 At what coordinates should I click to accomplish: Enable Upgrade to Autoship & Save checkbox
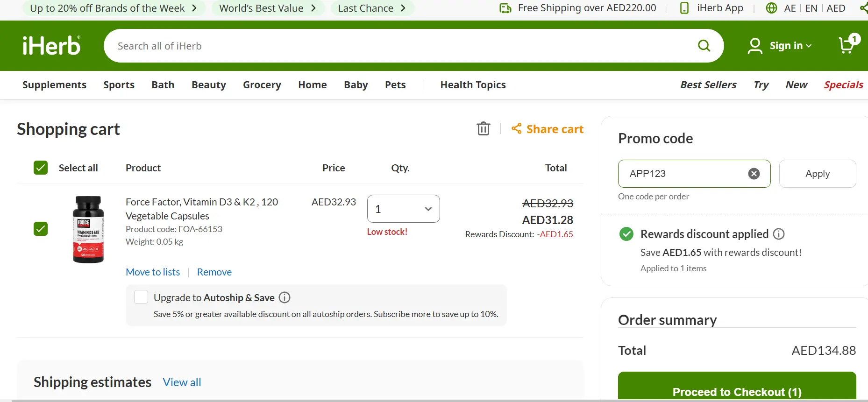(x=141, y=297)
